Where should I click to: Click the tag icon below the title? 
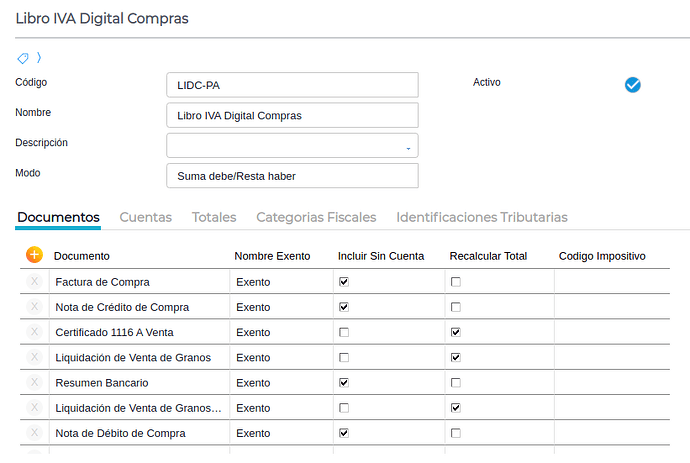tap(23, 58)
